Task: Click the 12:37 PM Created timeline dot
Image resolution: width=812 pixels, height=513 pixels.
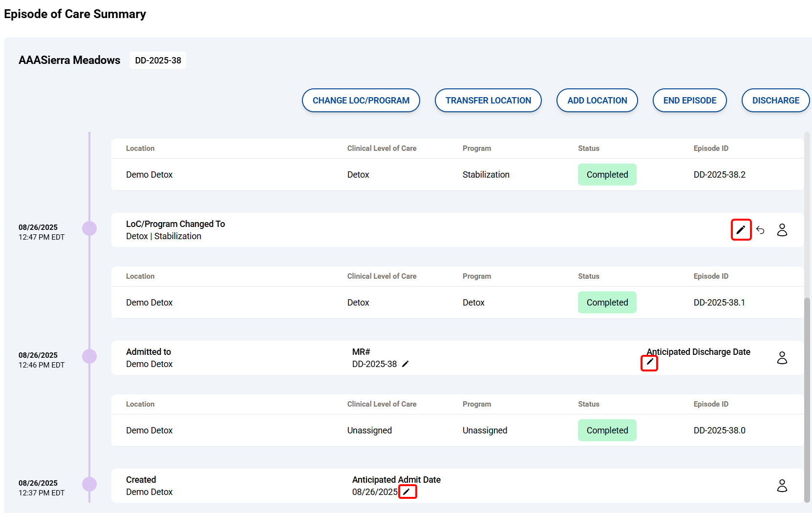Action: pos(89,484)
